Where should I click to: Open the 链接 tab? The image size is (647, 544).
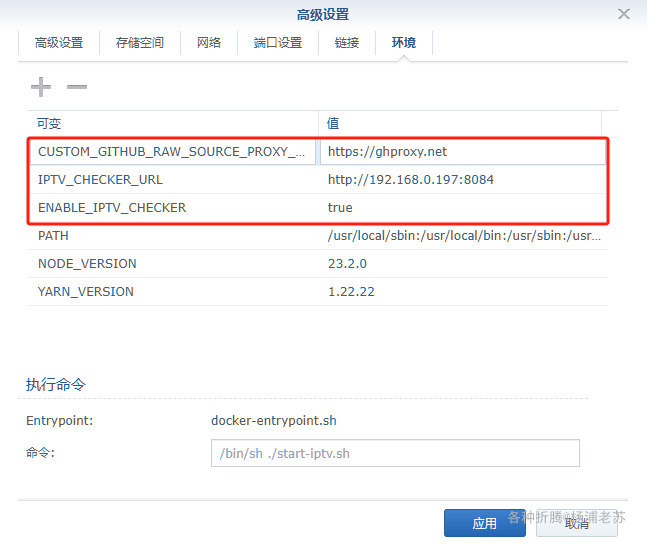coord(347,43)
